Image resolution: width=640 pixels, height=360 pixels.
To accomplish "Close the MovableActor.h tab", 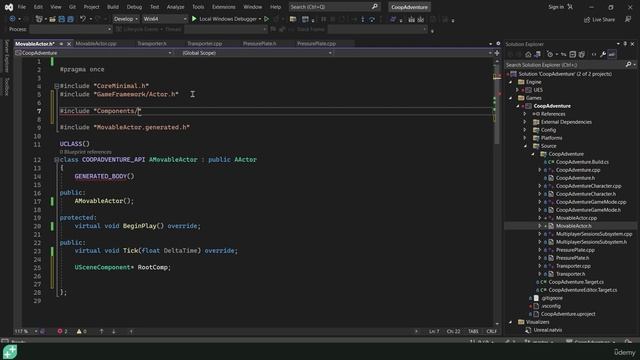I will 69,44.
